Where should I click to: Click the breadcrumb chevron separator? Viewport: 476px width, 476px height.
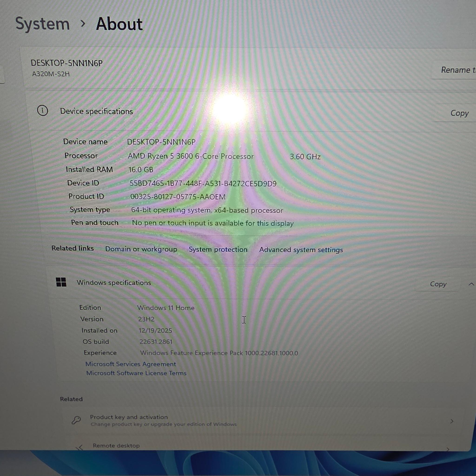click(83, 24)
